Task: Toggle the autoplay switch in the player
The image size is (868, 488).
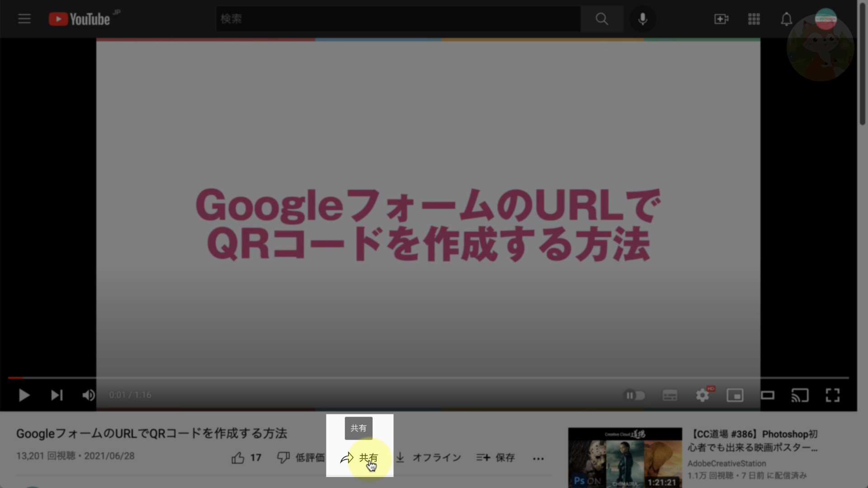Action: point(634,395)
